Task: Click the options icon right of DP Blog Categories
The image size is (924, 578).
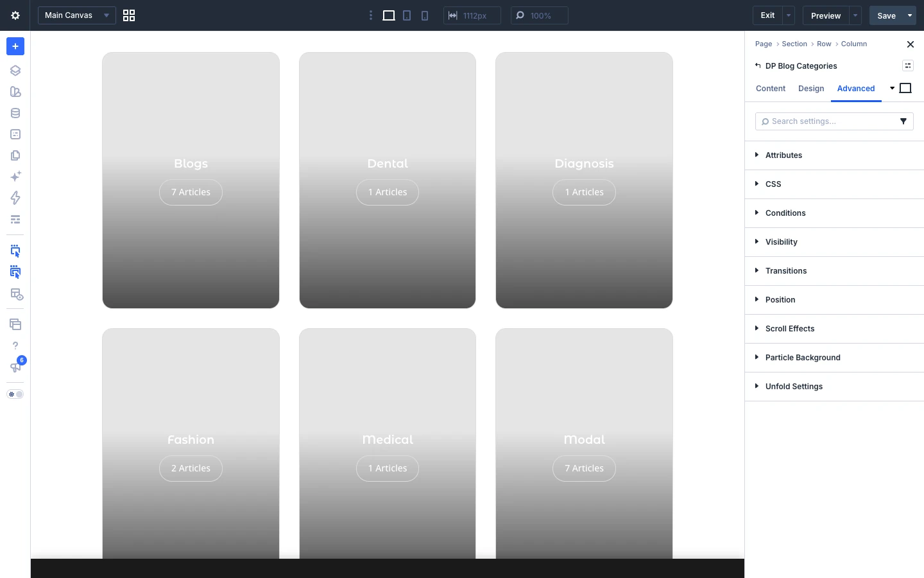Action: pyautogui.click(x=908, y=66)
